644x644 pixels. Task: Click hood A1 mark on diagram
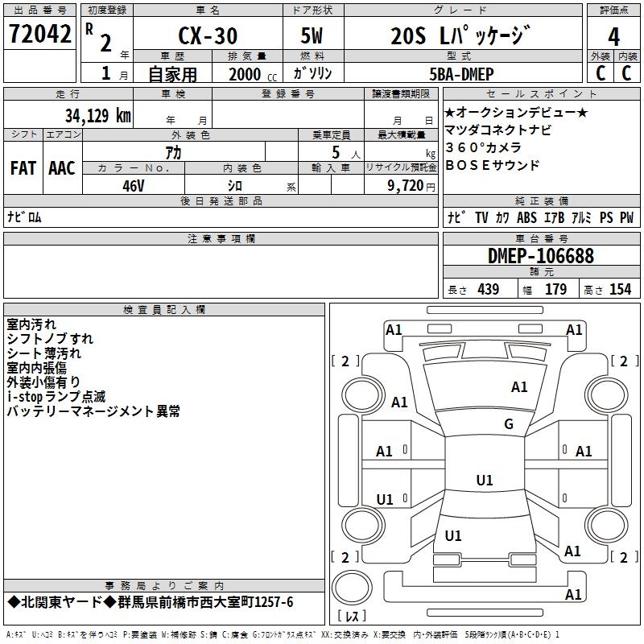tap(519, 387)
